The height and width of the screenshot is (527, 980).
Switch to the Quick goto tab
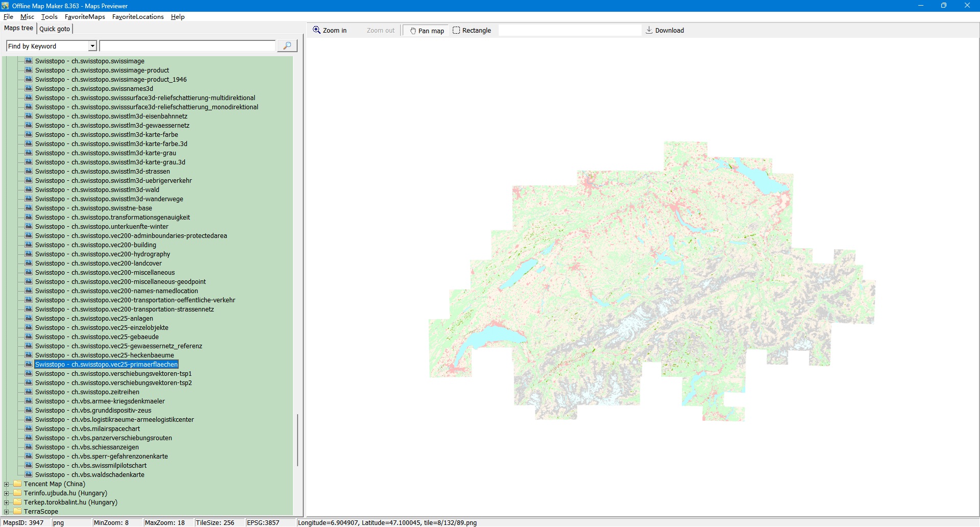coord(55,29)
